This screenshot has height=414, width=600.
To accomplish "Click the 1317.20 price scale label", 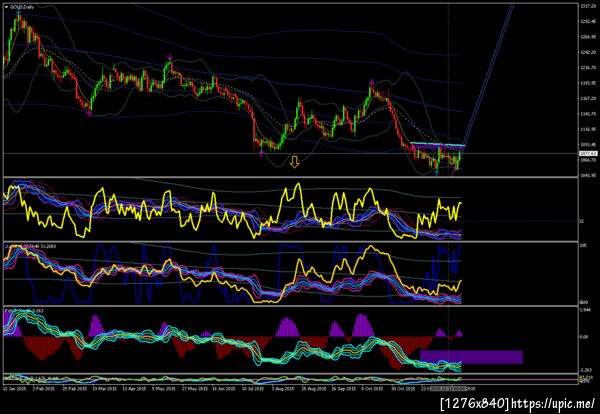I will (587, 7).
